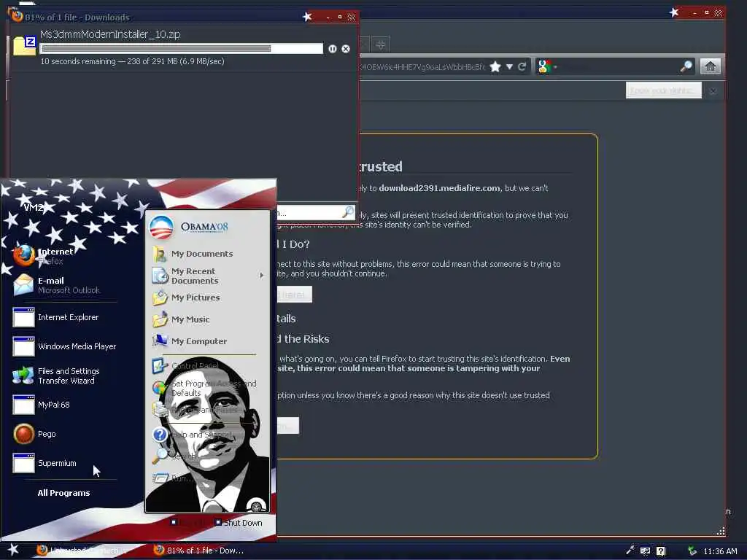
Task: Expand My Recent Documents submenu arrow
Action: pos(261,275)
